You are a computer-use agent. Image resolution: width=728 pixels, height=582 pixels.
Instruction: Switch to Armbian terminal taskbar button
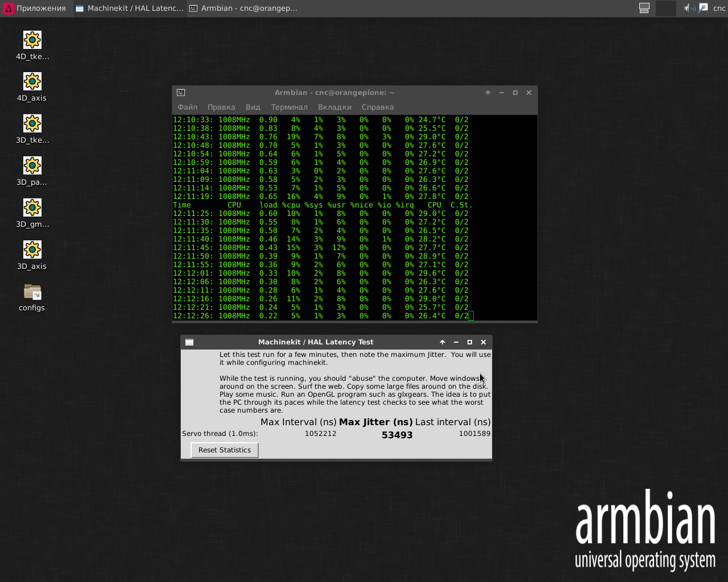pyautogui.click(x=243, y=8)
